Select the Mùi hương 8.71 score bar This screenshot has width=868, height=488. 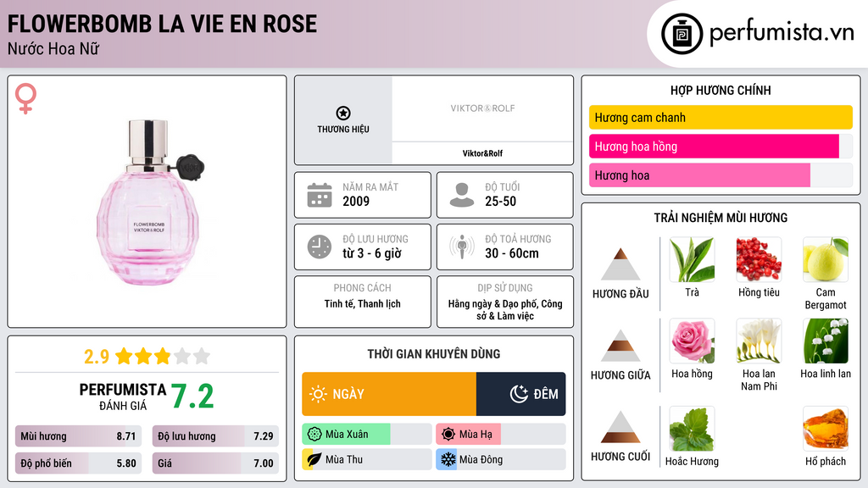[x=78, y=436]
